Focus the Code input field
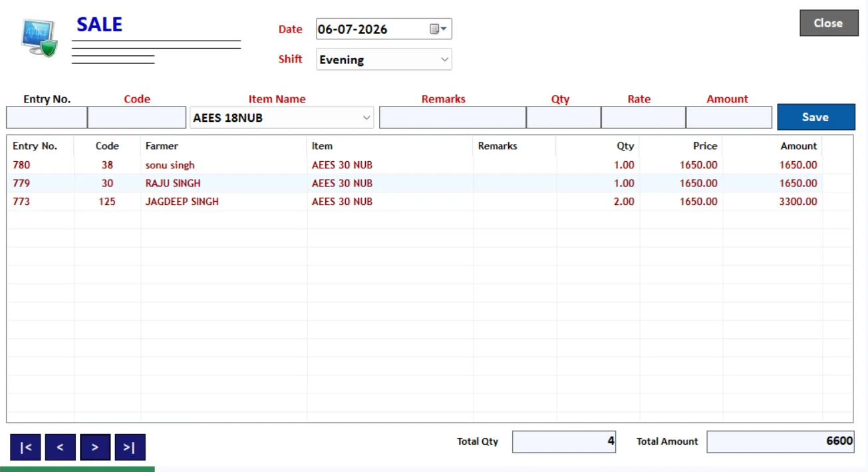Viewport: 868px width, 472px height. click(x=137, y=118)
